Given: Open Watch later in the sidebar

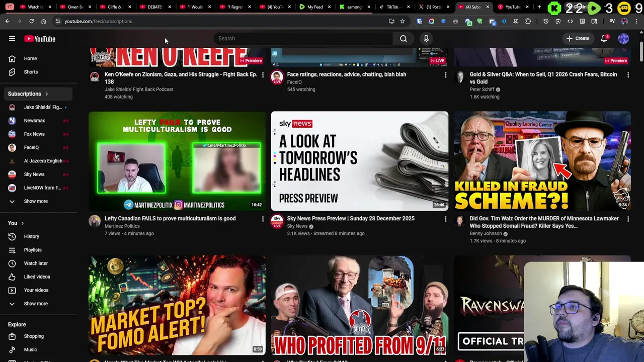Looking at the screenshot, I should click(x=39, y=263).
